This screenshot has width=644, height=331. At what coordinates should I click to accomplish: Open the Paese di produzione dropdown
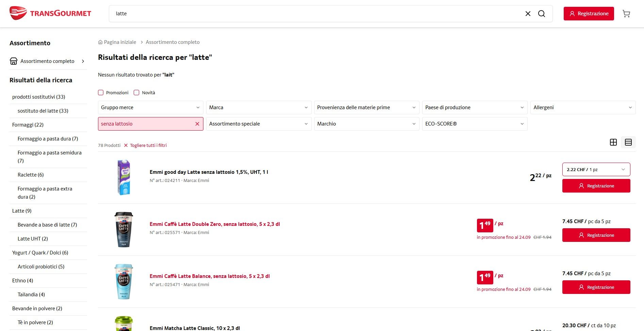tap(475, 107)
